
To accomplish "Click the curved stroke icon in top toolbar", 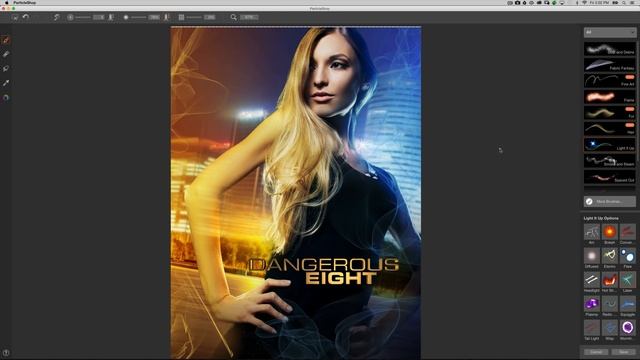I will pos(57,17).
